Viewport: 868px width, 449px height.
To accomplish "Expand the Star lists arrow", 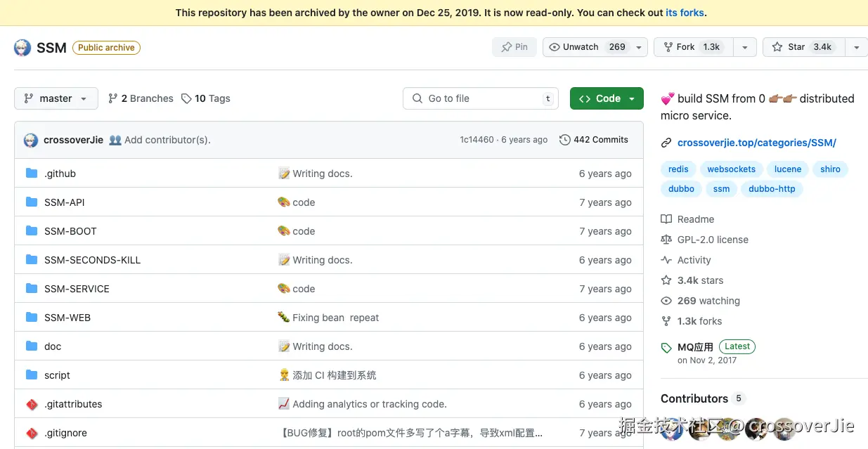I will [855, 47].
